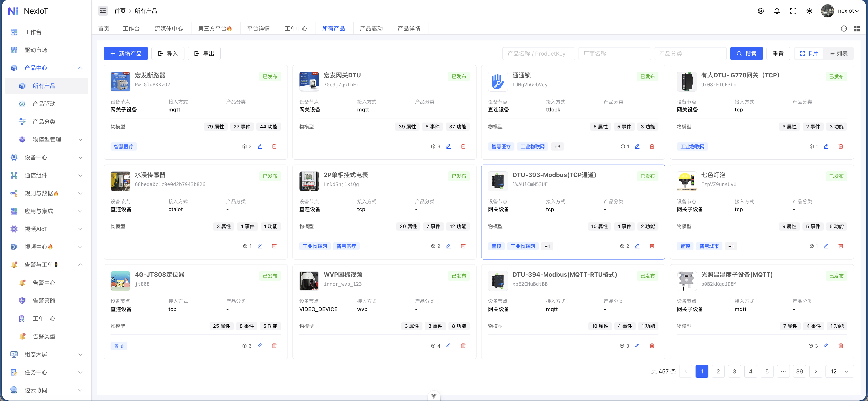Screen dimensions: 868x401
Task: Switch to 列表 view
Action: [839, 54]
